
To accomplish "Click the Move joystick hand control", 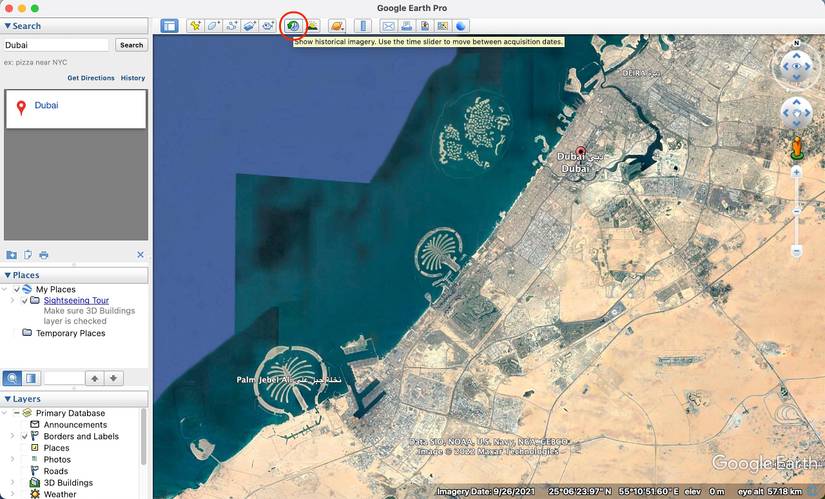I will click(797, 113).
